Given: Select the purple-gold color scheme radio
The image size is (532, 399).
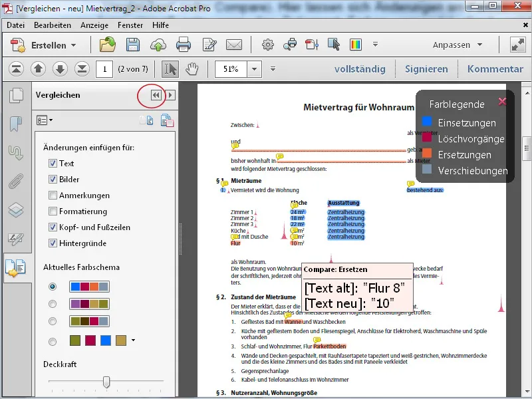Looking at the screenshot, I should point(53,304).
